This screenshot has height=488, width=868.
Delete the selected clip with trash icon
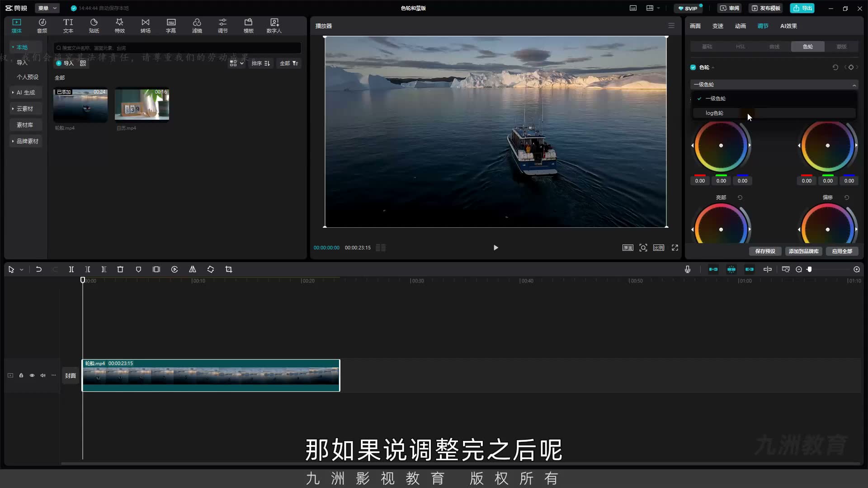point(120,269)
